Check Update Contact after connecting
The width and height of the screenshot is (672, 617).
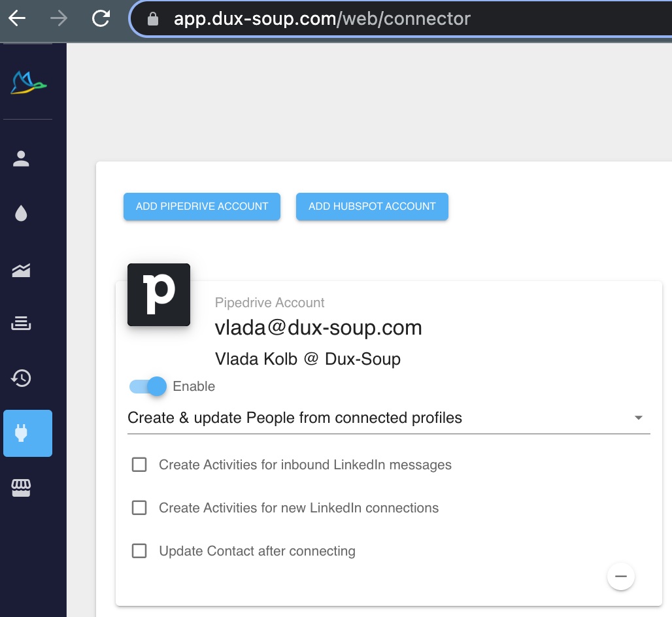click(139, 550)
